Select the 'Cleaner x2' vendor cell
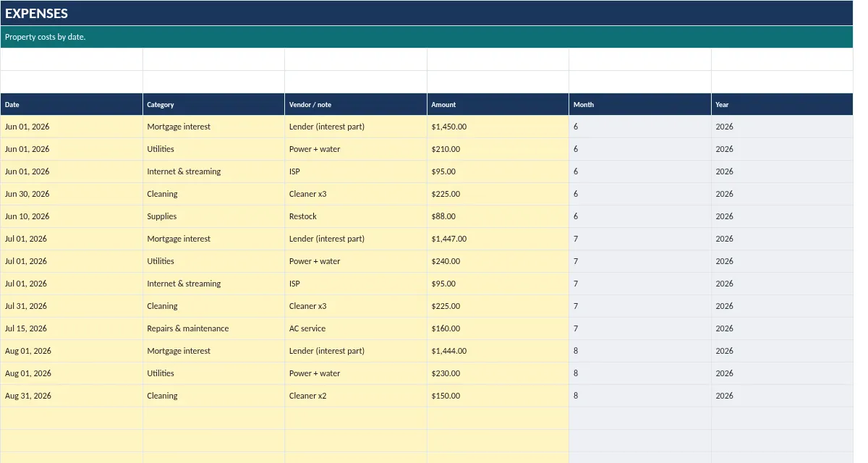Image resolution: width=868 pixels, height=463 pixels. pyautogui.click(x=356, y=396)
